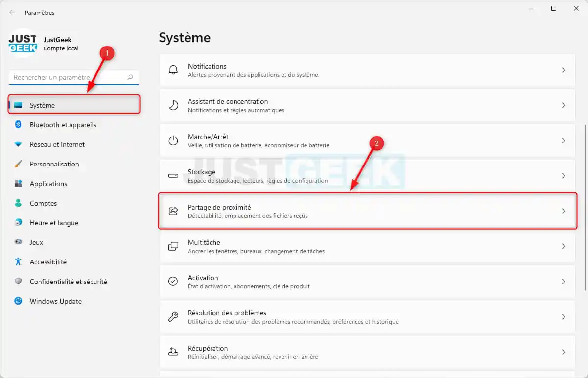This screenshot has height=378, width=588.
Task: Click the Assistant de concentration moon icon
Action: tap(173, 105)
